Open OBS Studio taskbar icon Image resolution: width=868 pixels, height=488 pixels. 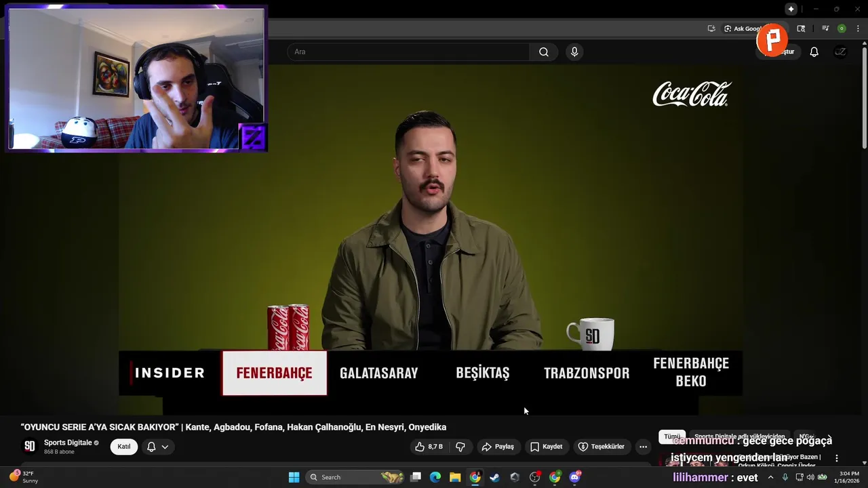click(535, 477)
